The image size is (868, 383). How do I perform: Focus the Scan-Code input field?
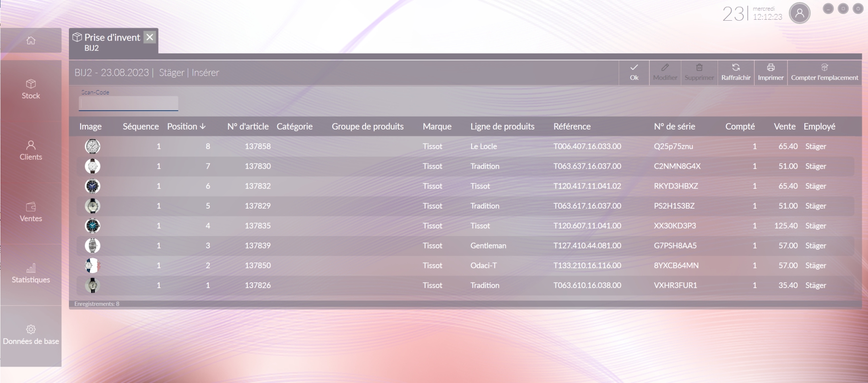(128, 103)
